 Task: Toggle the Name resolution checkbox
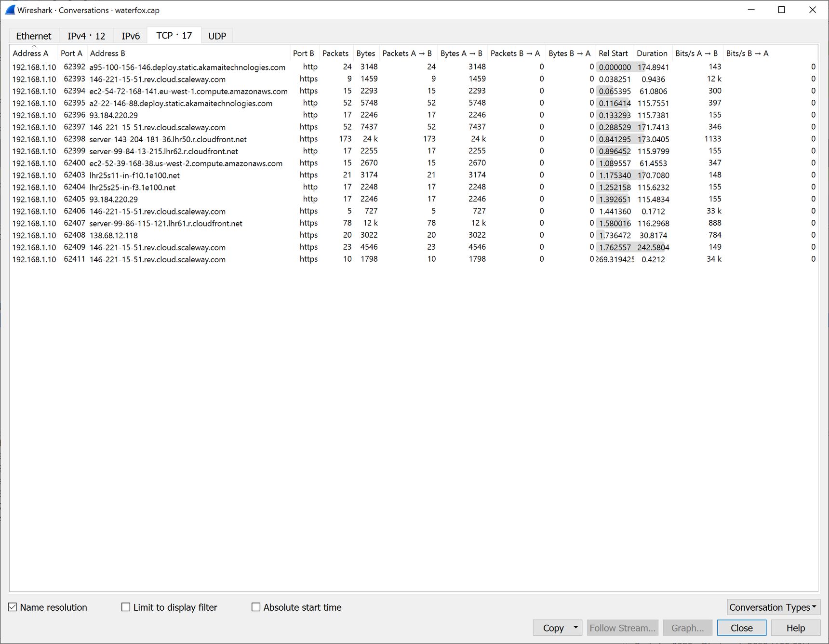(48, 607)
